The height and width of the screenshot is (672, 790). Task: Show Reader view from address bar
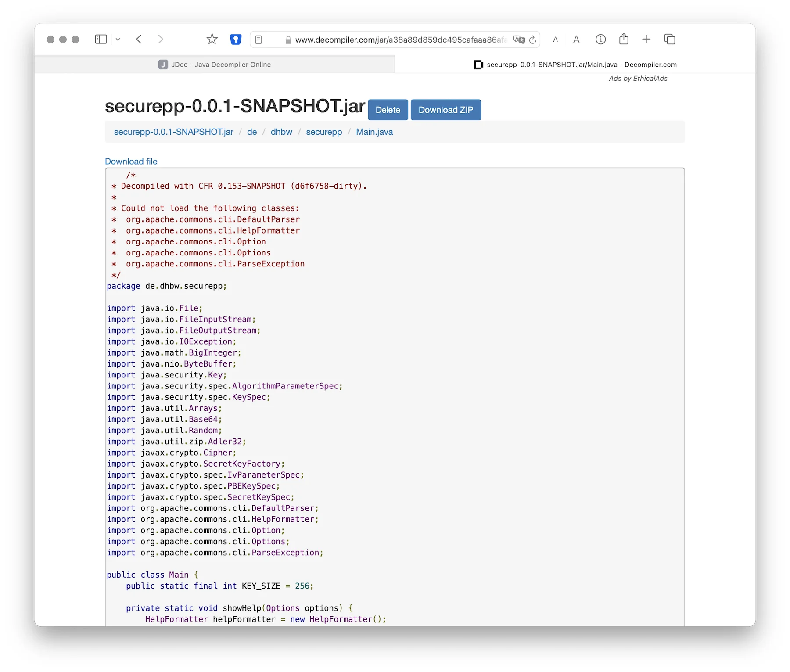pos(259,40)
